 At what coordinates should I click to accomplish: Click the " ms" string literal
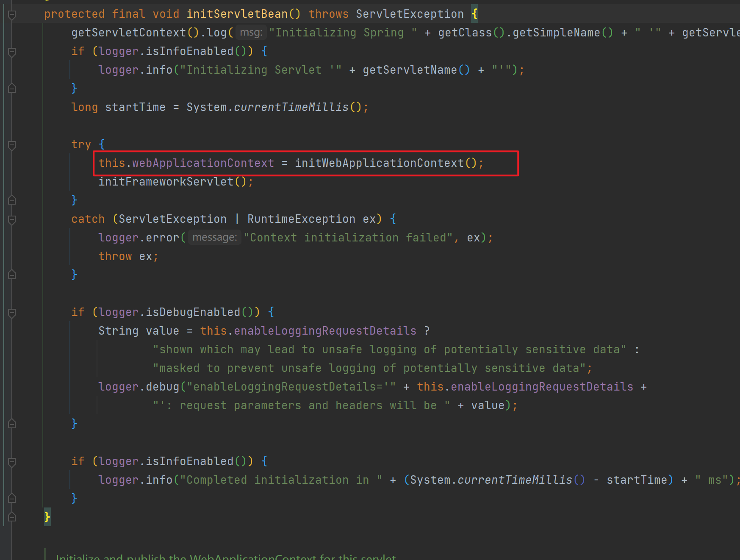[x=712, y=480]
